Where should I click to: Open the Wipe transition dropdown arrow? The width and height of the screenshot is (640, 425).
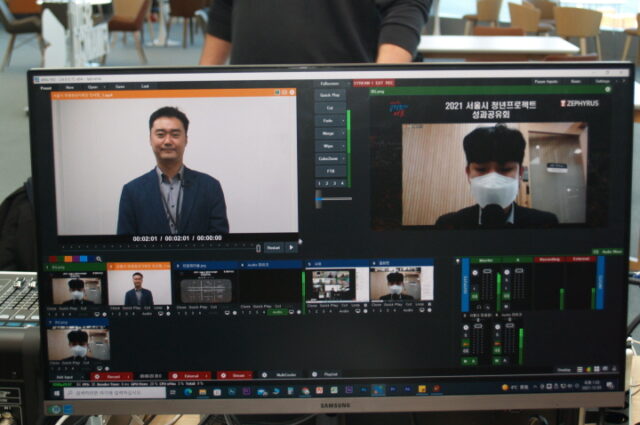pos(343,146)
